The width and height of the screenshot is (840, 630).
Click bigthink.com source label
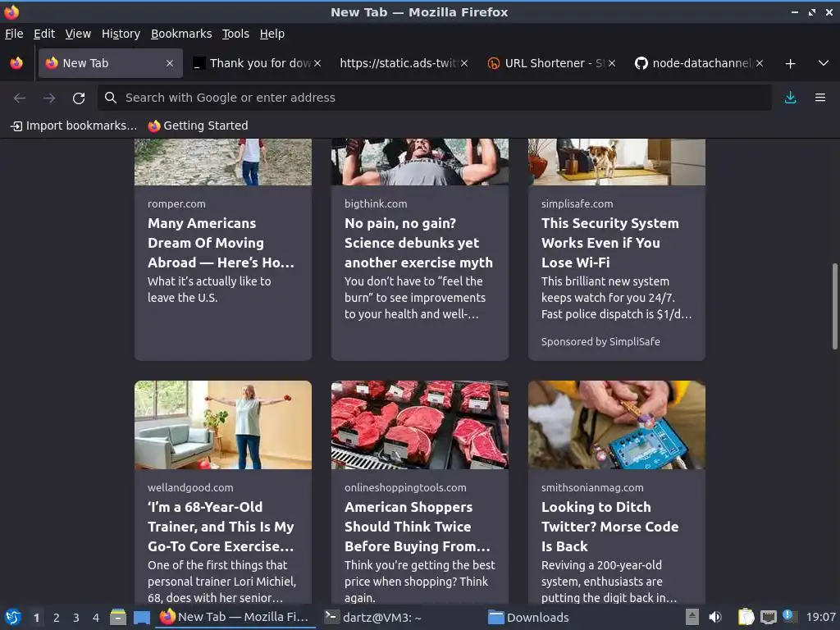coord(376,204)
